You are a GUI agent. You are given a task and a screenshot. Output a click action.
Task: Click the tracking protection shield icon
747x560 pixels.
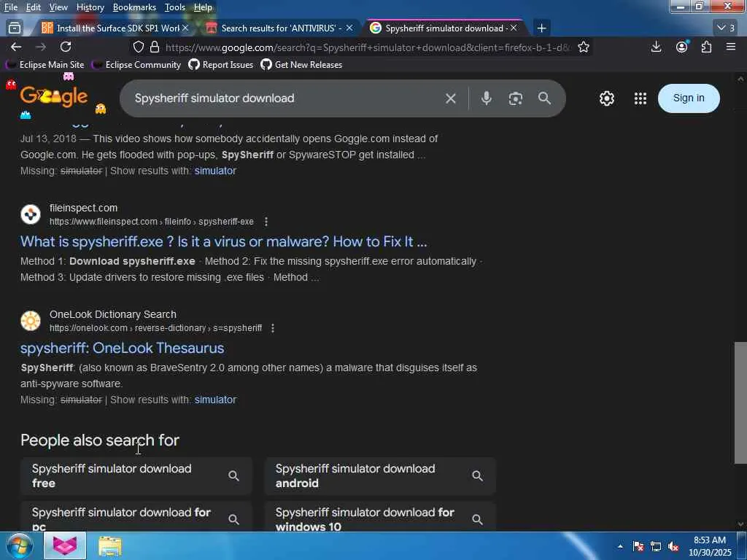click(138, 47)
